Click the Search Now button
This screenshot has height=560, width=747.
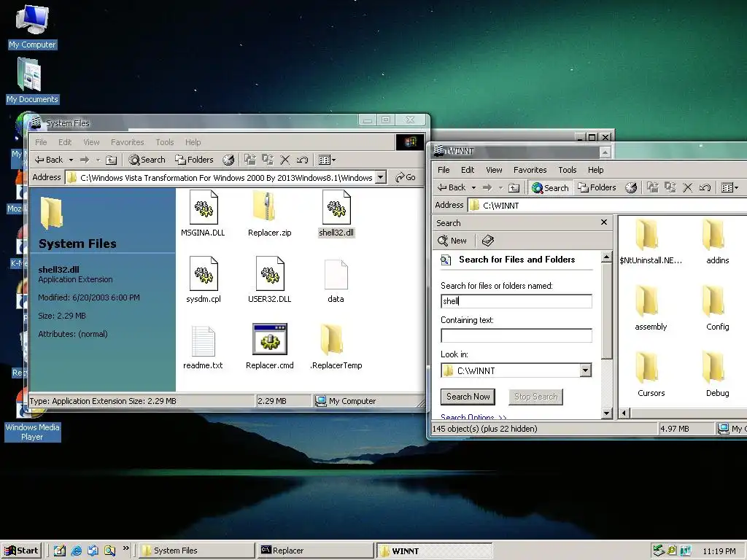(468, 397)
